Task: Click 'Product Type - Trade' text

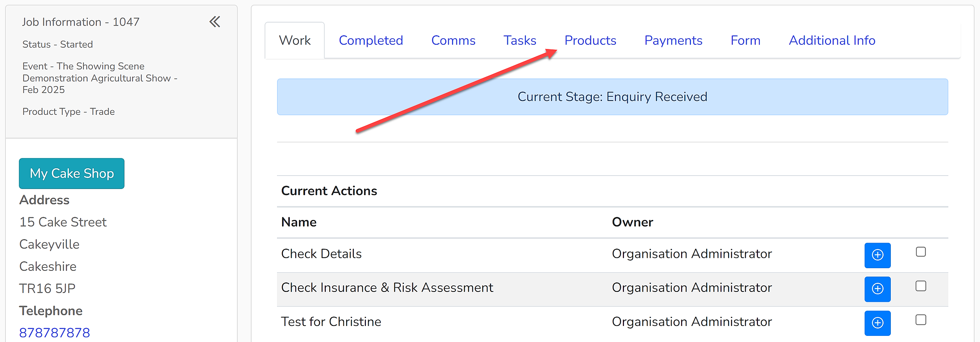Action: click(69, 112)
